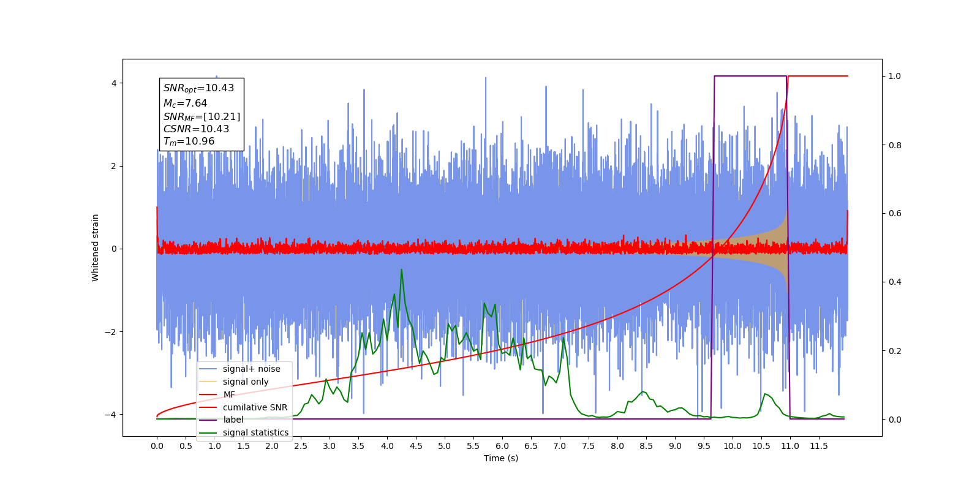Click the SNR_opt=10.43 annotation text

tap(198, 88)
